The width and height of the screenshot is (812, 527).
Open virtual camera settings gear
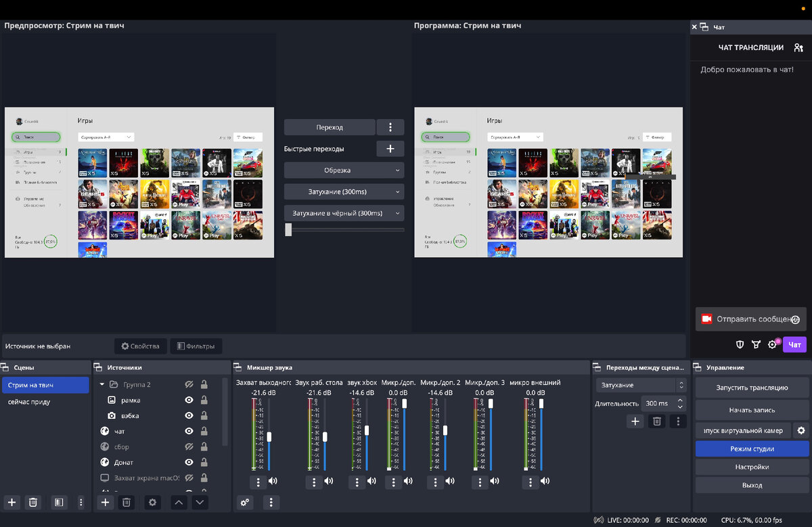click(801, 430)
